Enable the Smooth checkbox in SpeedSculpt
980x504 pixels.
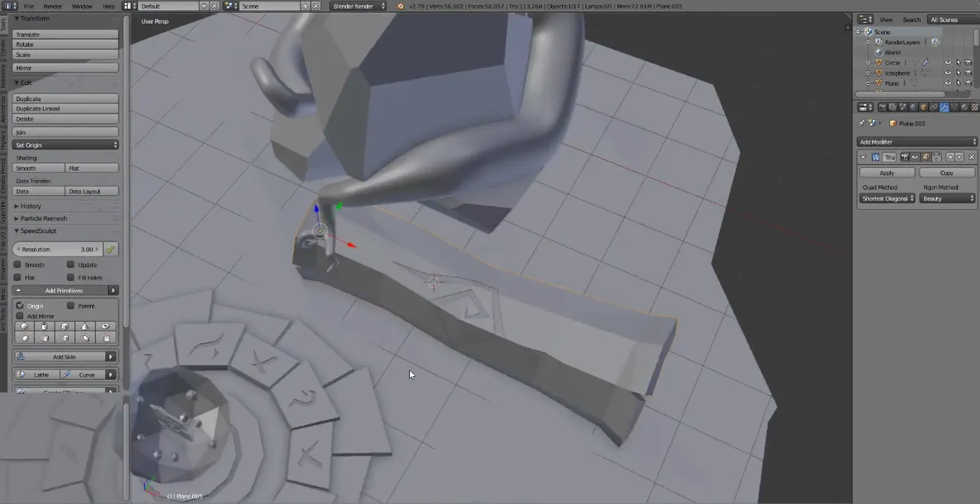tap(18, 265)
